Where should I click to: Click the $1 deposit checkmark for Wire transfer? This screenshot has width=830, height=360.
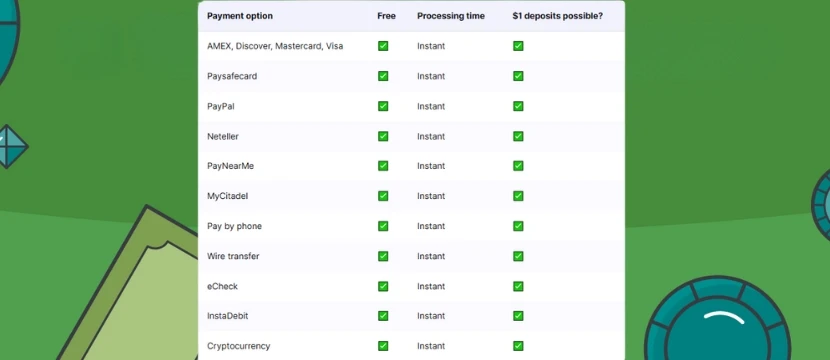click(518, 256)
